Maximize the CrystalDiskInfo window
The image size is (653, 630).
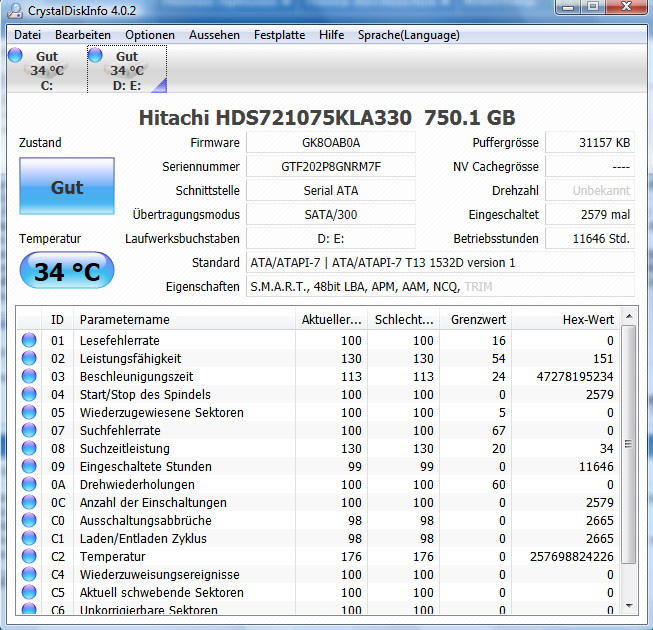pos(593,7)
